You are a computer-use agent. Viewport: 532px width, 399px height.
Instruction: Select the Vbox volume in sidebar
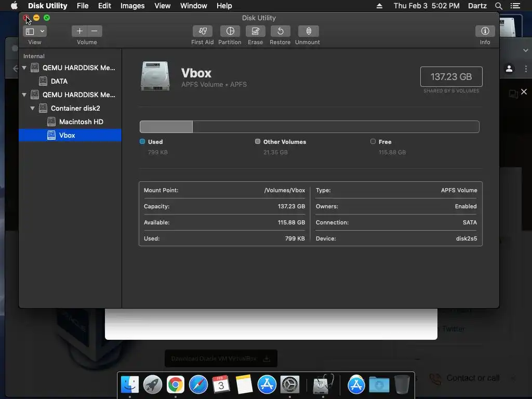[70, 135]
